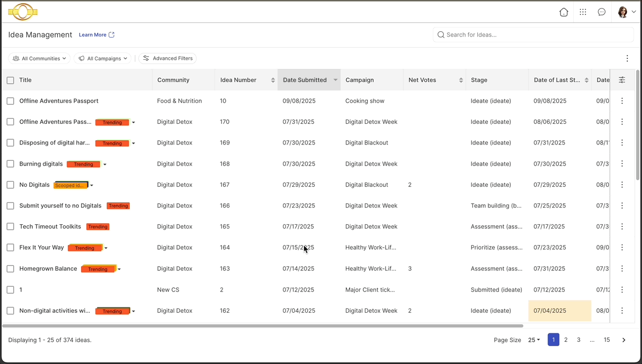Viewport: 642px width, 364px height.
Task: Expand the All Communities filter dropdown
Action: (x=39, y=59)
